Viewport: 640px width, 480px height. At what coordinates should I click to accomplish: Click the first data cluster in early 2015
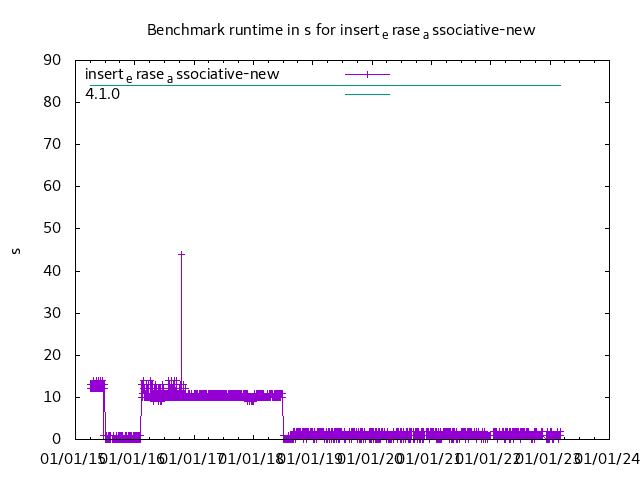(97, 385)
